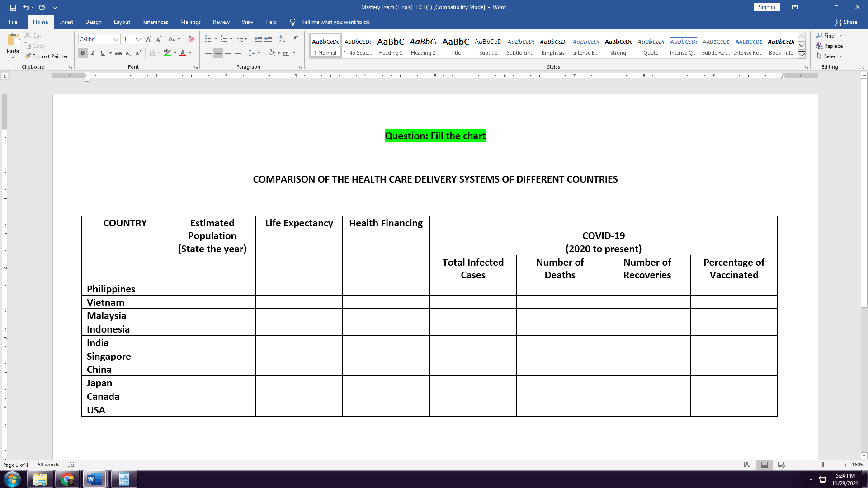The image size is (868, 488).
Task: Toggle italic formatting
Action: tap(93, 53)
